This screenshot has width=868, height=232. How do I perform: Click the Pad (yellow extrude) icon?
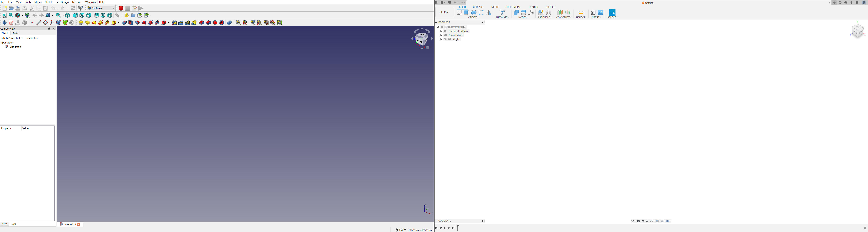[x=81, y=23]
